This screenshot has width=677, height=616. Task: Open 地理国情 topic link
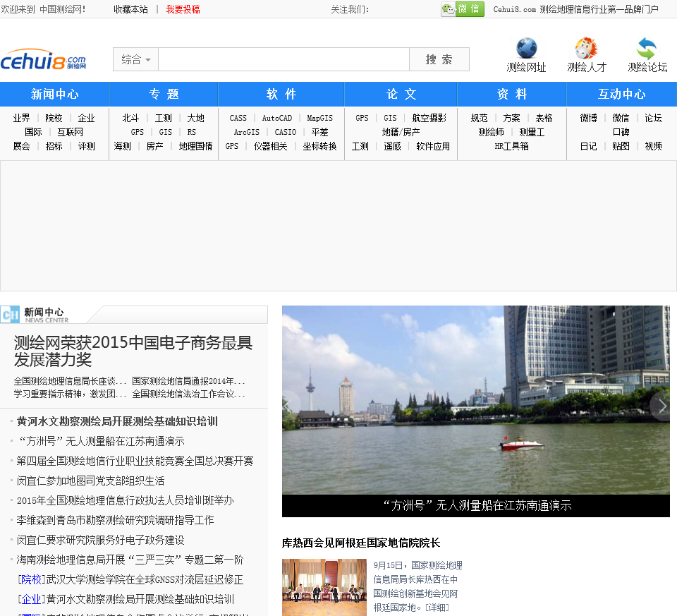[195, 147]
